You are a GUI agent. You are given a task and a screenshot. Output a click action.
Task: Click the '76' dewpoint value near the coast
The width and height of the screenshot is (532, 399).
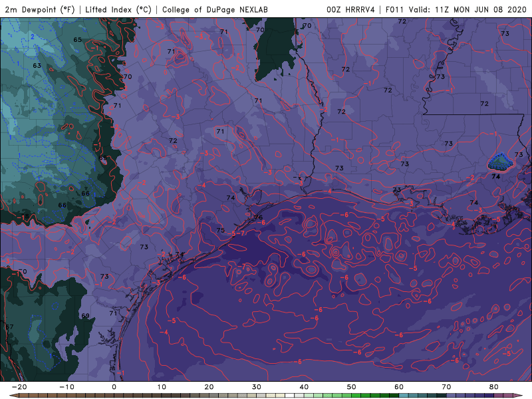coord(258,217)
